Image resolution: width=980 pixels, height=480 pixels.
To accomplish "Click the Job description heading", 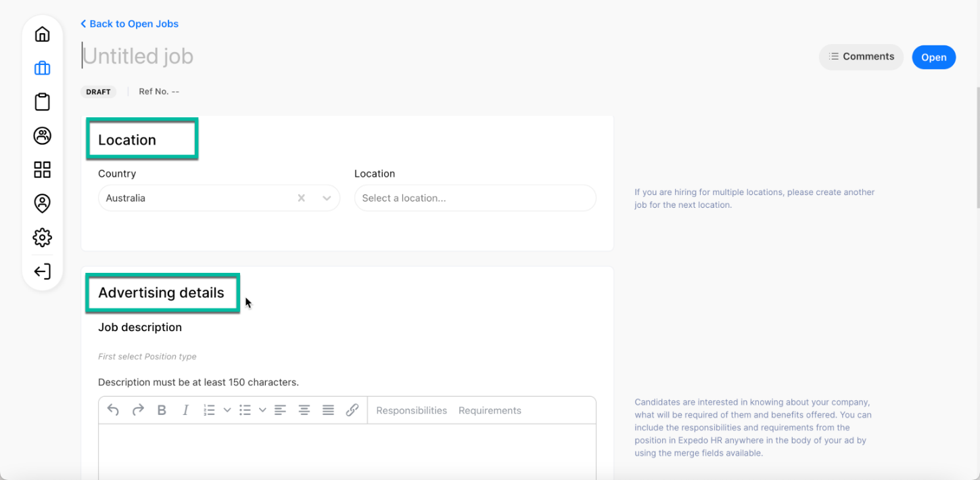I will click(x=140, y=328).
